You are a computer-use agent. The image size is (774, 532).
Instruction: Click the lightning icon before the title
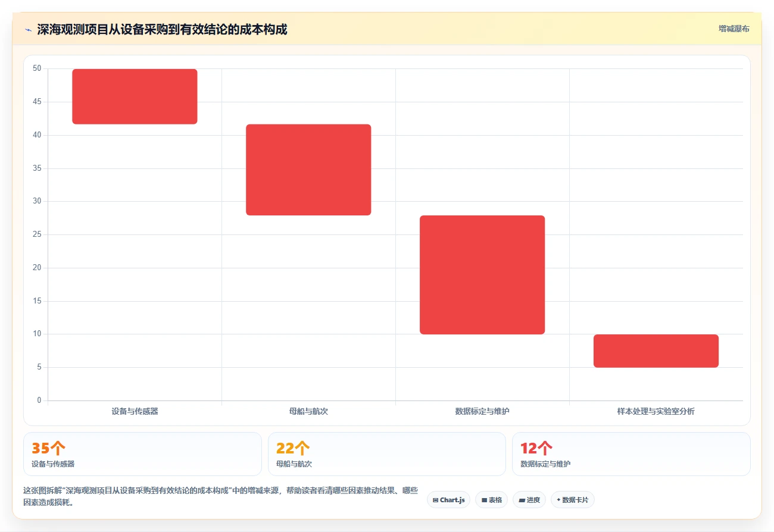(x=28, y=29)
